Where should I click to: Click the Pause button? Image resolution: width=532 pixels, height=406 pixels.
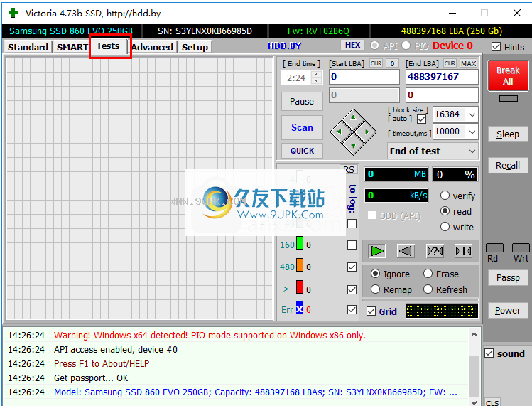pos(302,101)
